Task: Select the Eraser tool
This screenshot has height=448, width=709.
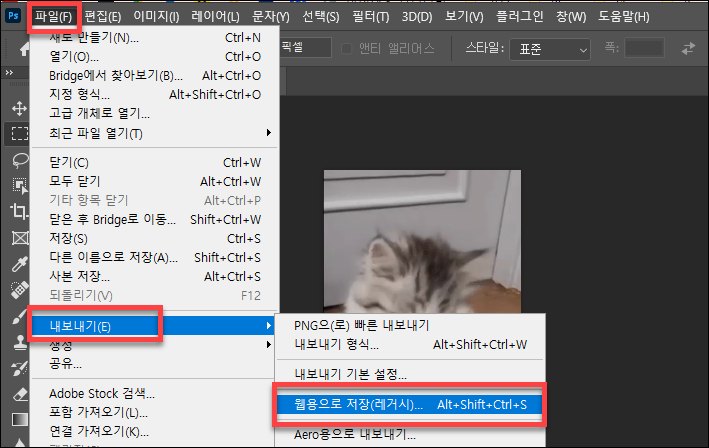Action: point(19,394)
